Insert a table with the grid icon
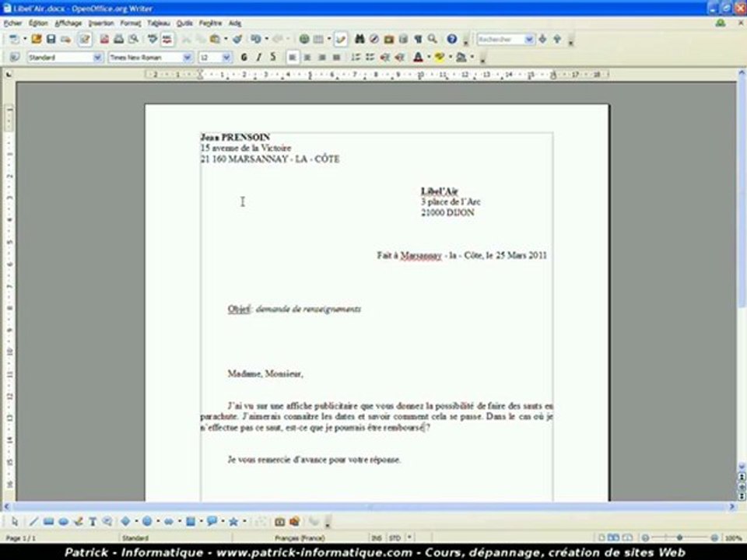 (318, 39)
